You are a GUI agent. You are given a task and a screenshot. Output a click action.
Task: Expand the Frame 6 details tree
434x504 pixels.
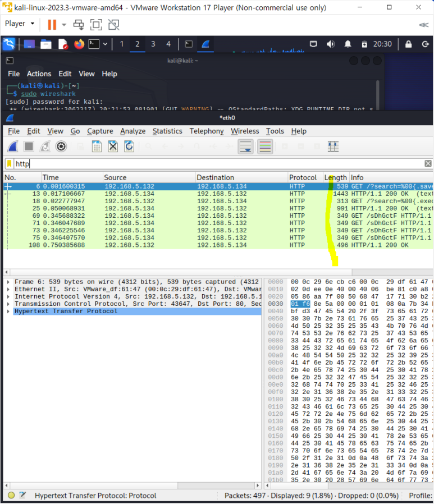(8, 282)
